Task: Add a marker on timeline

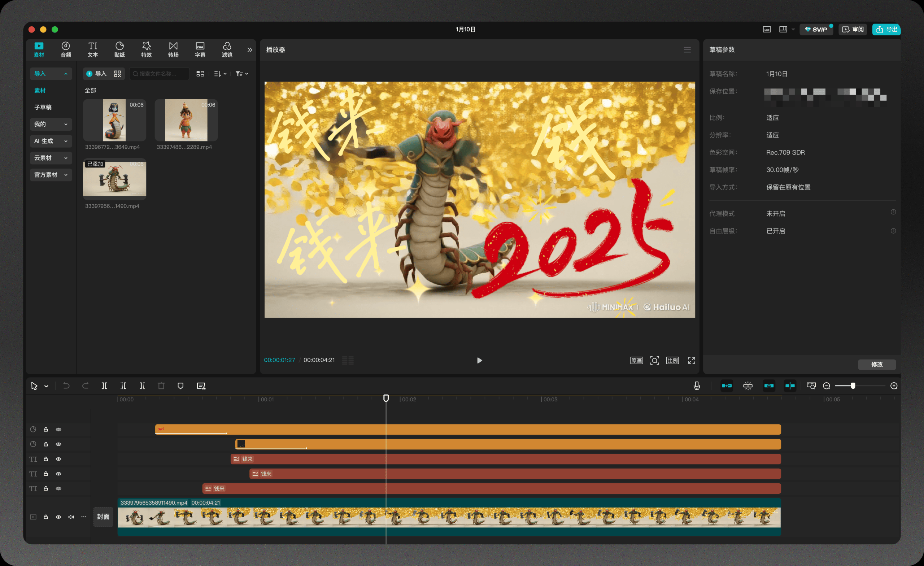Action: coord(180,386)
